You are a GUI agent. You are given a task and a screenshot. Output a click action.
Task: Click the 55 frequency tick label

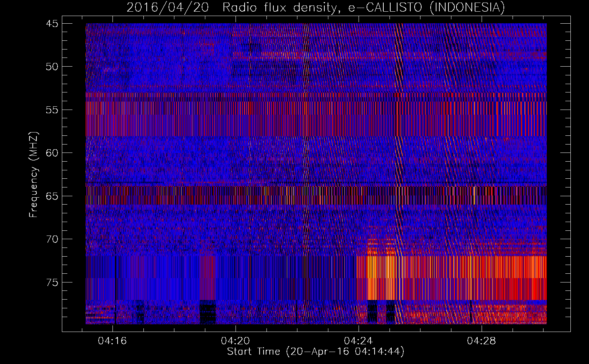point(52,110)
